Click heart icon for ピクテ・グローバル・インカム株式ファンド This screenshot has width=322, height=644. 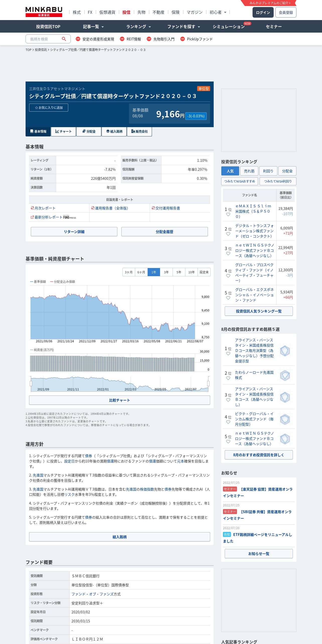pyautogui.click(x=228, y=422)
